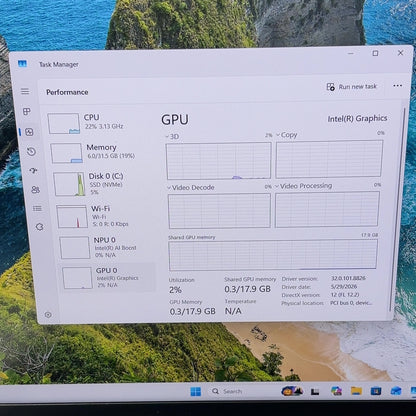Viewport: 416px width, 416px height.
Task: Open the Startup apps page icon
Action: 33,171
